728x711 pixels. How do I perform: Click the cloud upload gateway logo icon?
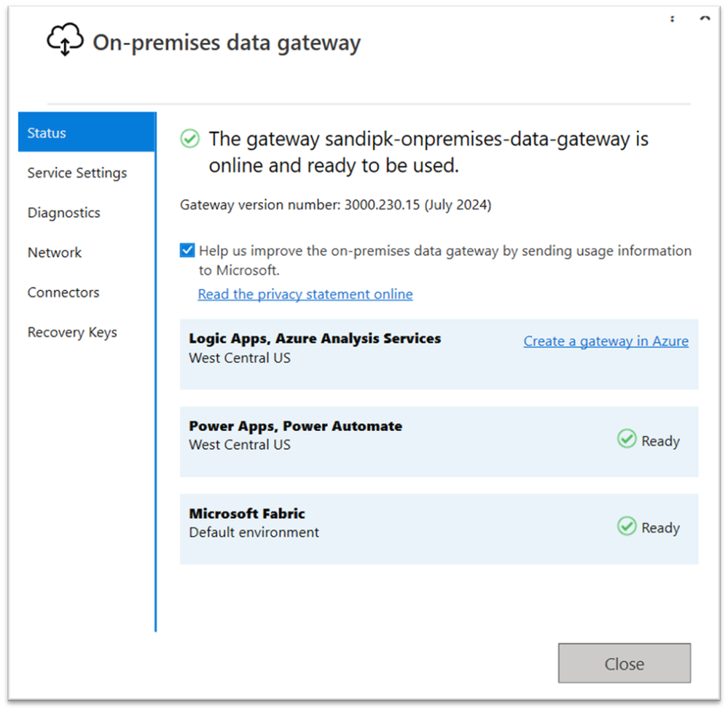click(65, 41)
